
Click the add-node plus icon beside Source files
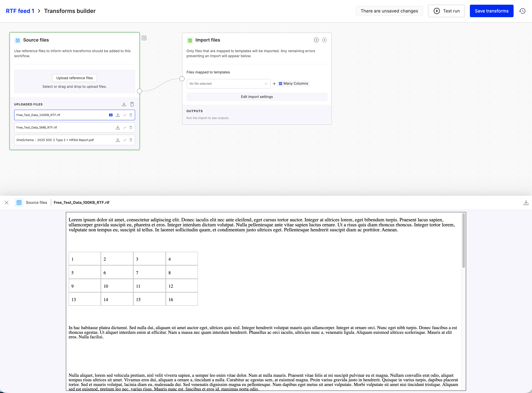coord(144,38)
